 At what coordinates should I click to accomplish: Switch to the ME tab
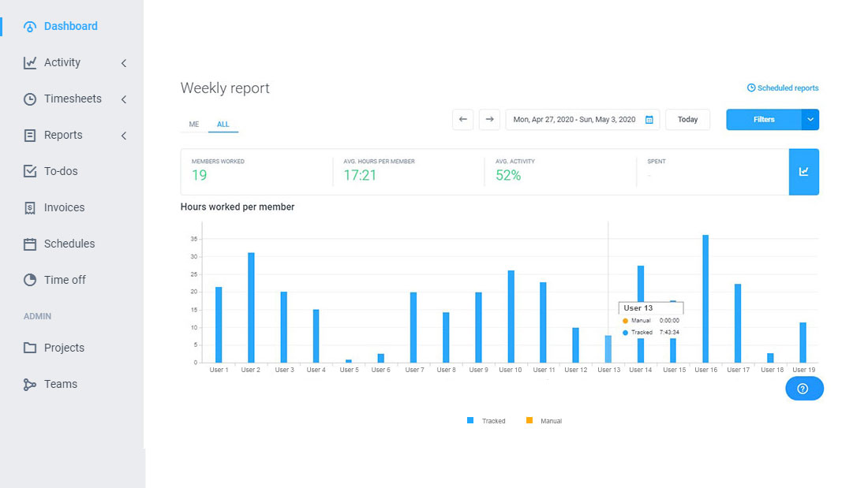194,125
